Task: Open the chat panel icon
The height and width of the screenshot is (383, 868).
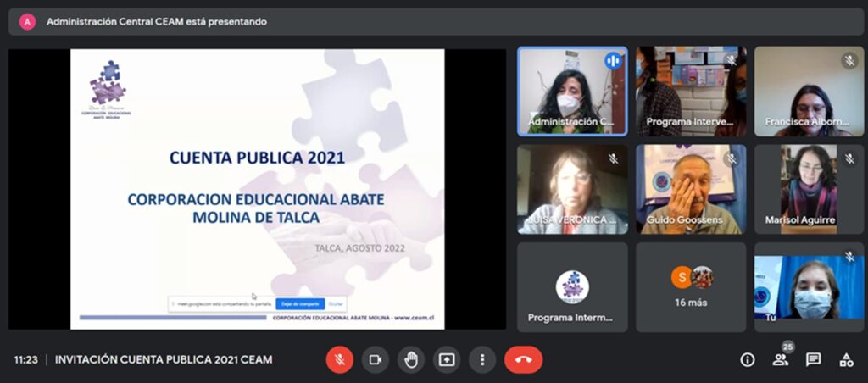Action: click(x=813, y=359)
